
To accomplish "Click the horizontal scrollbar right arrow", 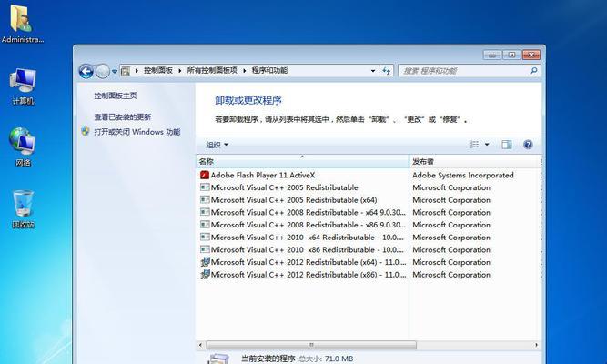I will 536,345.
